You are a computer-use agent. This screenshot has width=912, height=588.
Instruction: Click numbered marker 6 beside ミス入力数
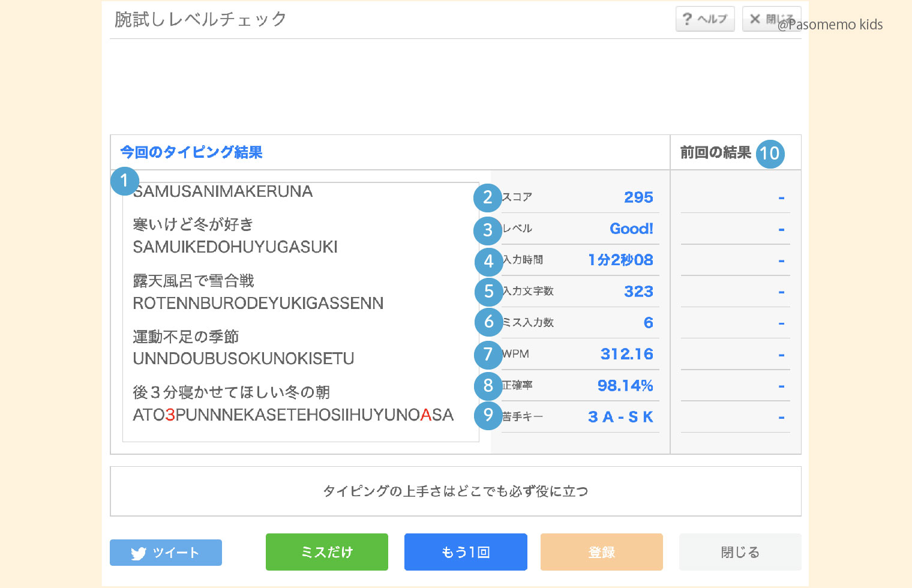[x=489, y=322]
